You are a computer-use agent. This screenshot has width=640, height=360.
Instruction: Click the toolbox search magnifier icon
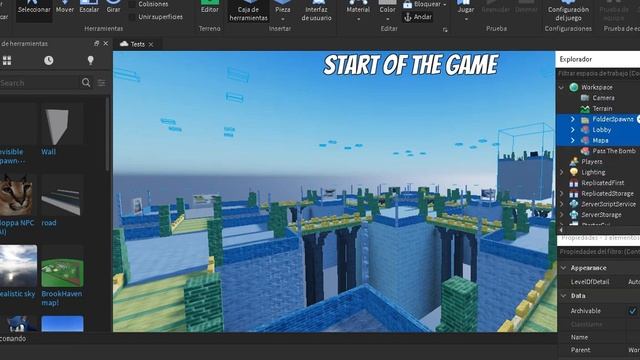[x=86, y=83]
